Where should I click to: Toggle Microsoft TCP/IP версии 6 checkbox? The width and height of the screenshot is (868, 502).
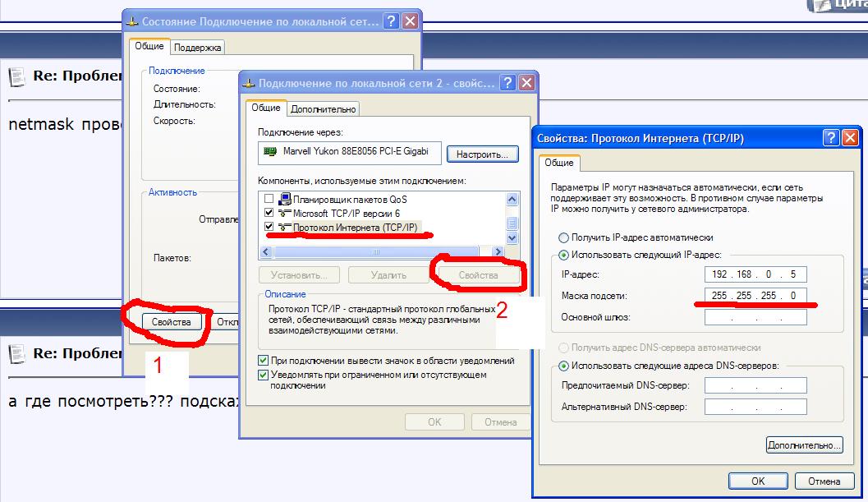(269, 213)
